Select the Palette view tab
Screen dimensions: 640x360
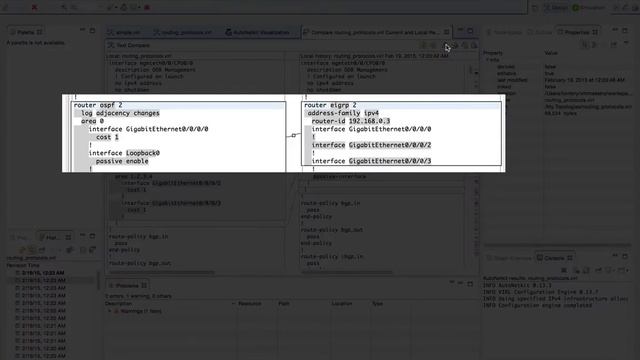pyautogui.click(x=26, y=32)
